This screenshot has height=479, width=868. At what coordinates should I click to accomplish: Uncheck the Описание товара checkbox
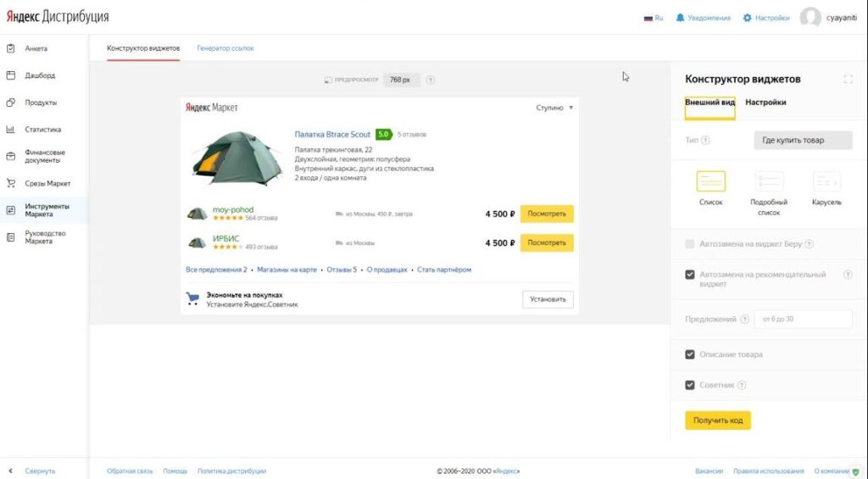click(690, 354)
